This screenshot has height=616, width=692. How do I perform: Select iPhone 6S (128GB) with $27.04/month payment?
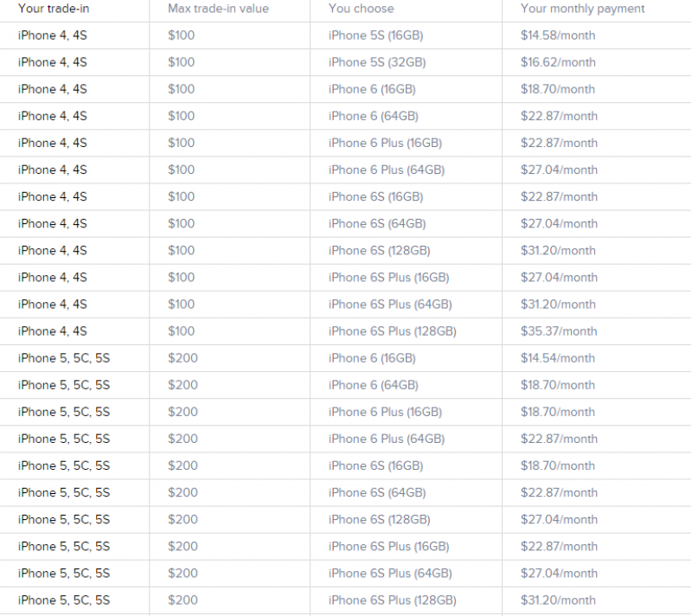tap(379, 520)
